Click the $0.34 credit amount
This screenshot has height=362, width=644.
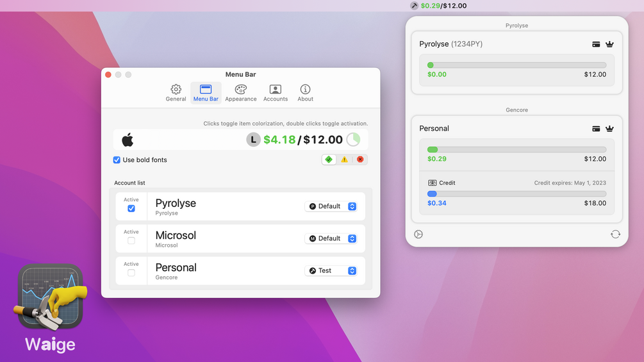pyautogui.click(x=436, y=203)
